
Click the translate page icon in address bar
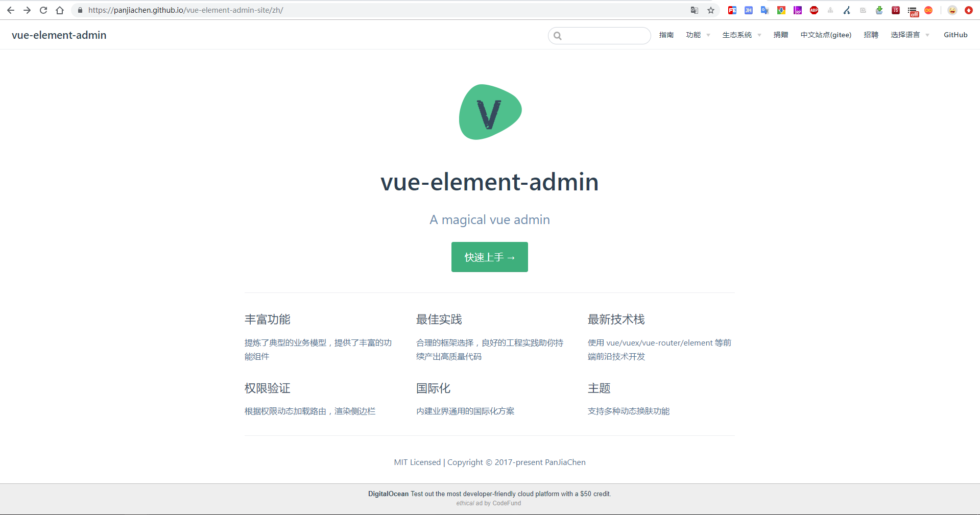pos(695,10)
